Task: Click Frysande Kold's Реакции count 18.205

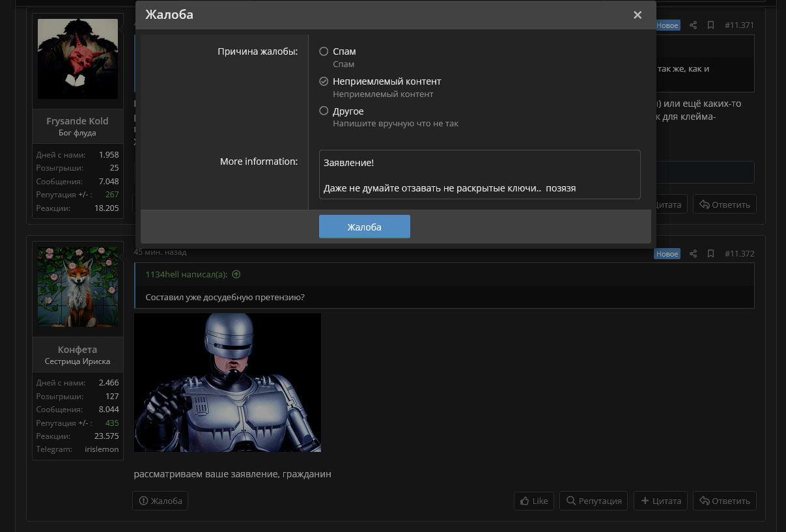Action: tap(107, 208)
